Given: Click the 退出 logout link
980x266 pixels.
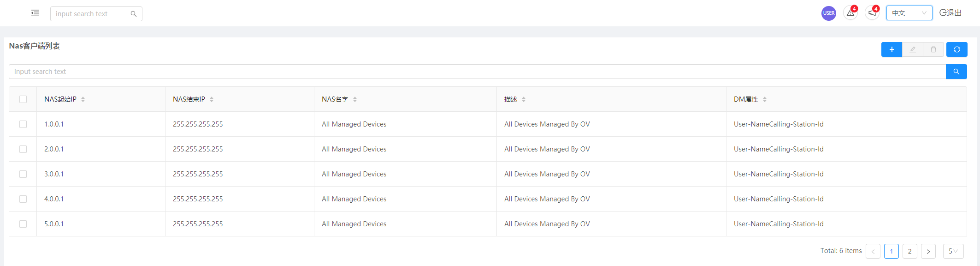Looking at the screenshot, I should coord(950,13).
